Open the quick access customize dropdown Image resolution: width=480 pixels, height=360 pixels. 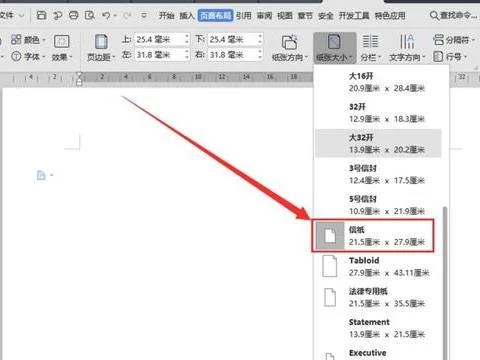coord(144,15)
